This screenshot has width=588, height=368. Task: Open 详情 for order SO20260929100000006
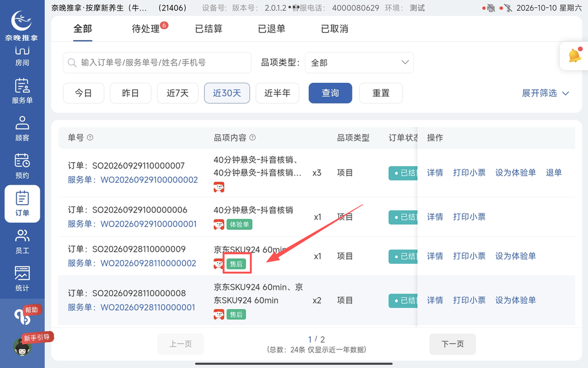tap(435, 217)
